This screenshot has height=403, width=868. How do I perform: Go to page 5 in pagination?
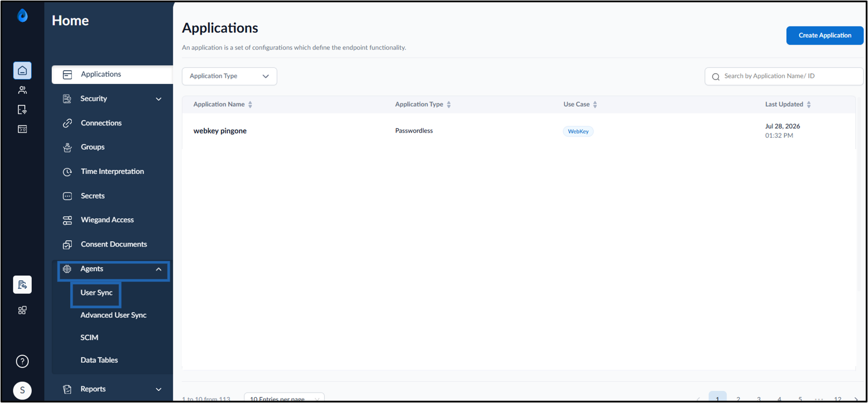pyautogui.click(x=800, y=398)
